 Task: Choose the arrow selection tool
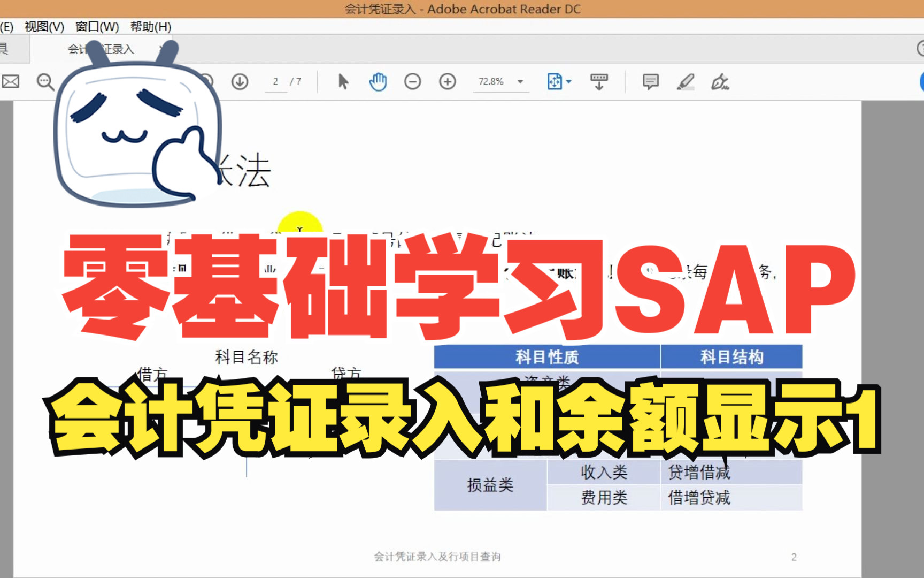click(343, 81)
